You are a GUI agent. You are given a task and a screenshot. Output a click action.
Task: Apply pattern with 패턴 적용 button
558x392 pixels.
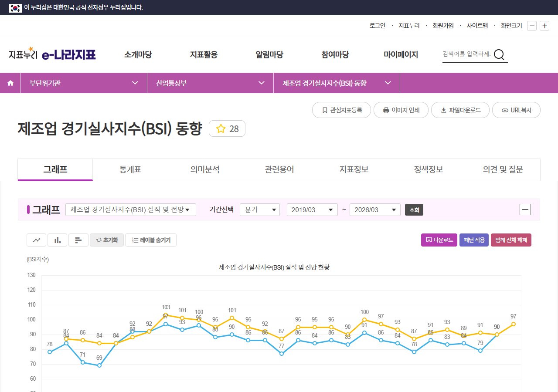tap(474, 240)
